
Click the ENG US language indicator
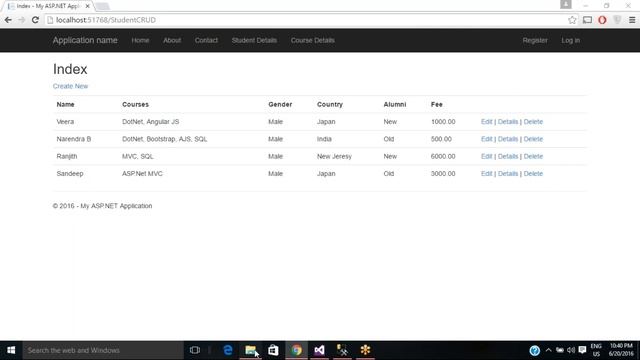pyautogui.click(x=596, y=350)
